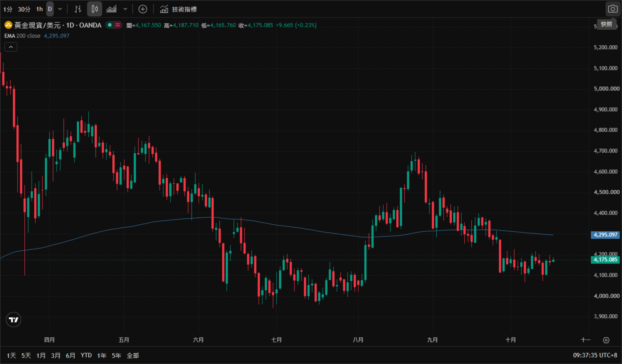The height and width of the screenshot is (364, 622).
Task: Click the 四月 label on time axis
Action: tap(49, 340)
